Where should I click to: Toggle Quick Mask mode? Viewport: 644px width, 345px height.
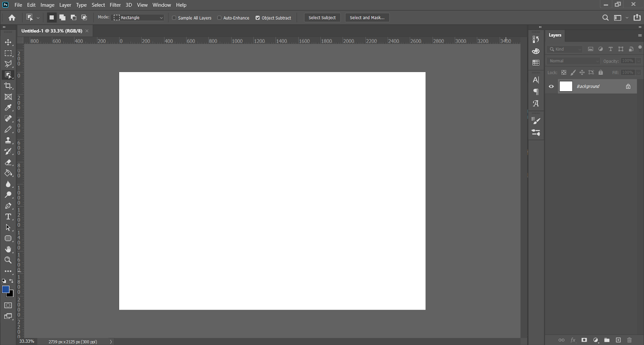click(x=8, y=306)
